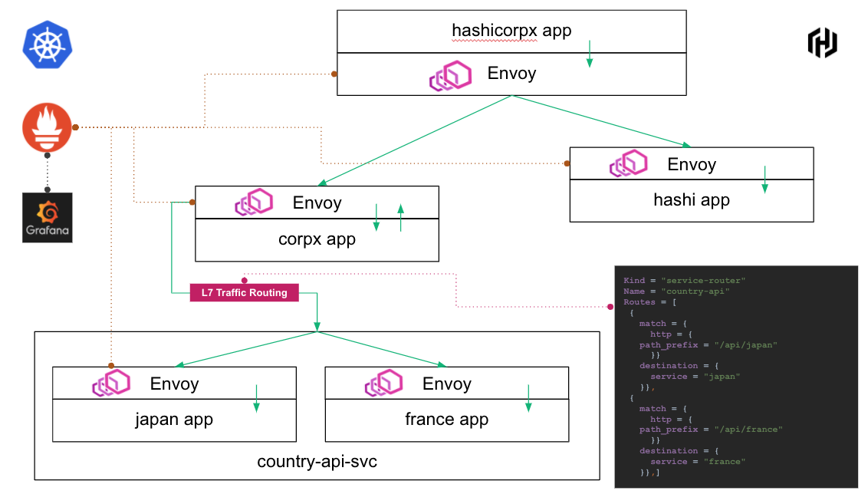Image resolution: width=868 pixels, height=494 pixels.
Task: Open the Grafana icon
Action: [47, 217]
